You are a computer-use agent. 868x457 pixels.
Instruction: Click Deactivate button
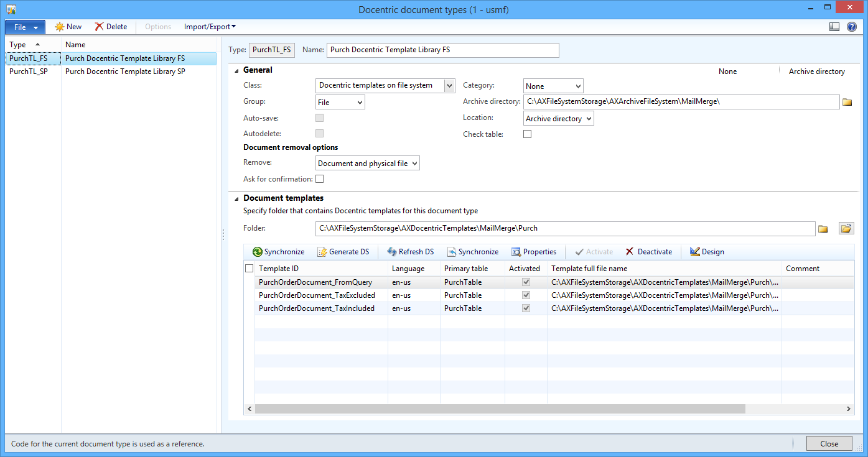point(648,252)
